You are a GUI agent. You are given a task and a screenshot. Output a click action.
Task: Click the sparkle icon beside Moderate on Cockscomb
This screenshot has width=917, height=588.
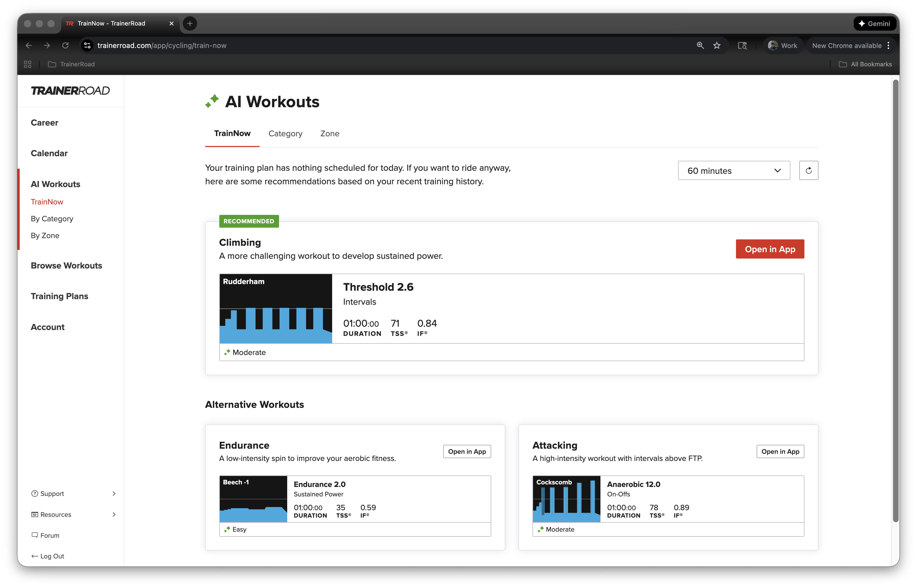tap(540, 529)
